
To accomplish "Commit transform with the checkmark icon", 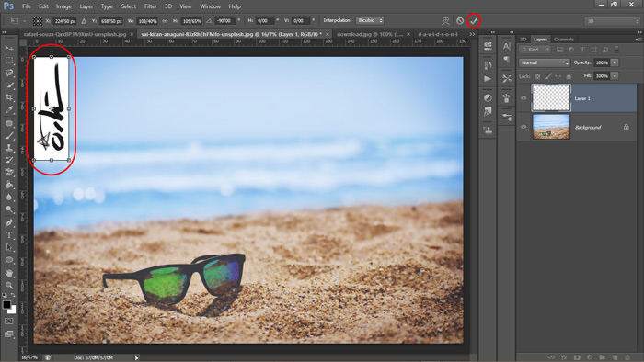I will pyautogui.click(x=474, y=21).
